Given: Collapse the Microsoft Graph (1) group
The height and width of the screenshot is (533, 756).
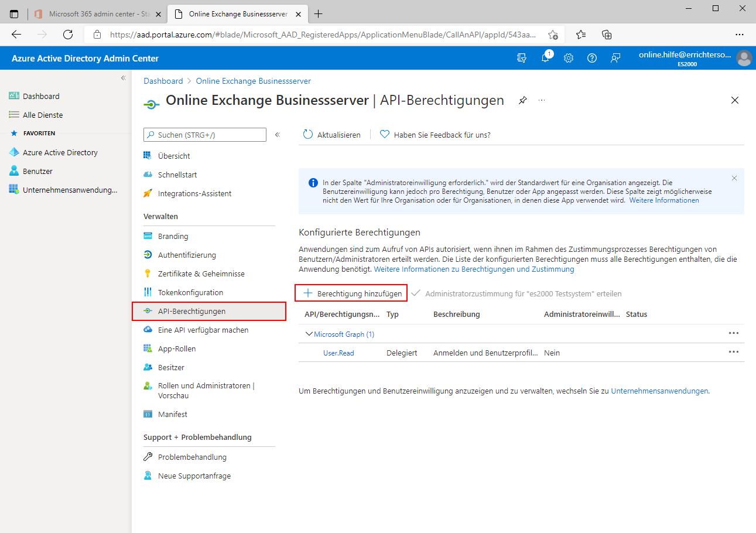Looking at the screenshot, I should point(309,334).
